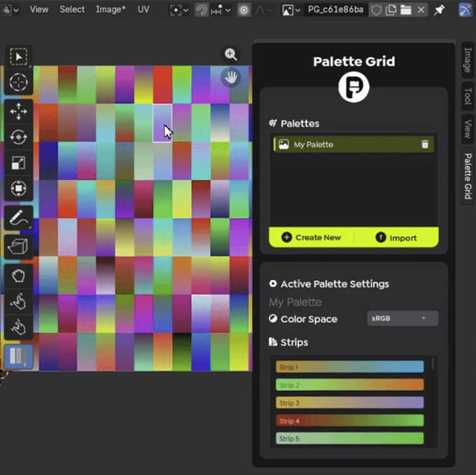Choose the Scale tool

[x=19, y=163]
